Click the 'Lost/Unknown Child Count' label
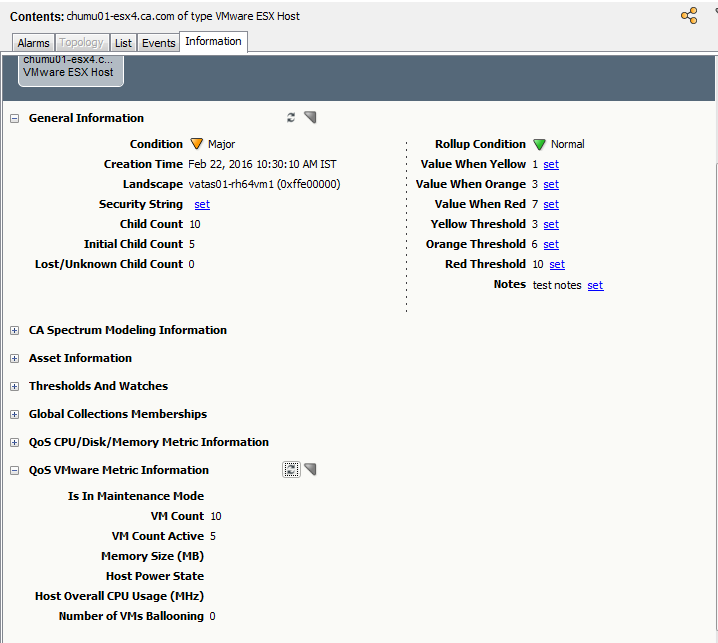The height and width of the screenshot is (643, 718). pyautogui.click(x=109, y=264)
